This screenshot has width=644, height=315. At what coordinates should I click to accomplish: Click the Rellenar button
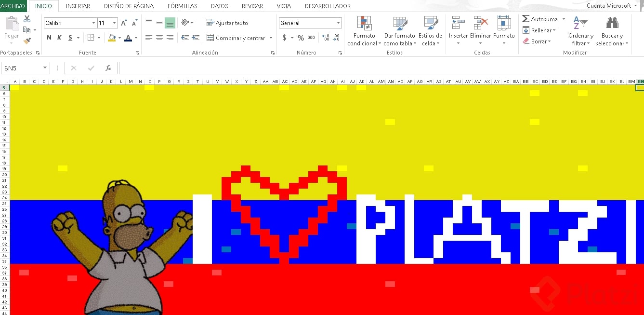539,30
